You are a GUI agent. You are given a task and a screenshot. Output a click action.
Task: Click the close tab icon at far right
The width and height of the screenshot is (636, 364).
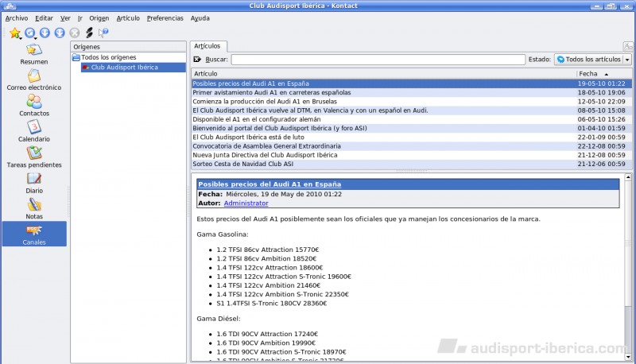(x=628, y=47)
